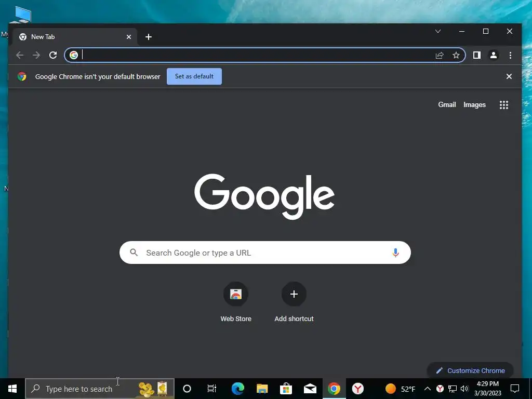Click the Search Google or type a URL box
This screenshot has width=532, height=399.
[x=265, y=252]
